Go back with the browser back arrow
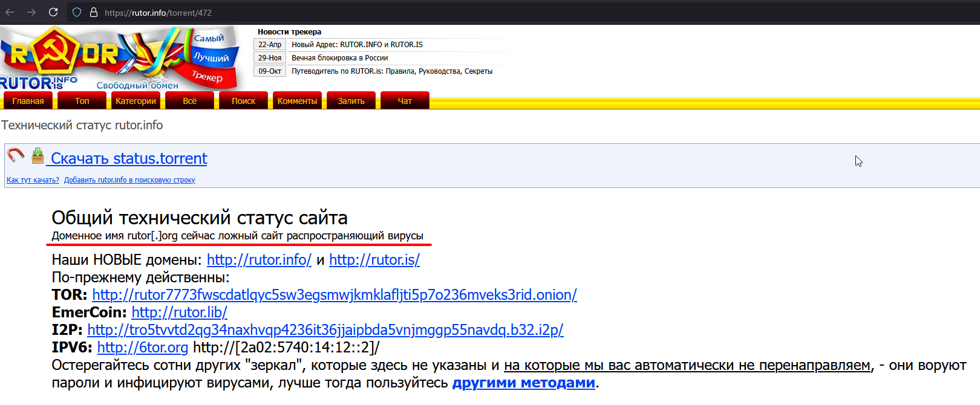 (x=10, y=12)
